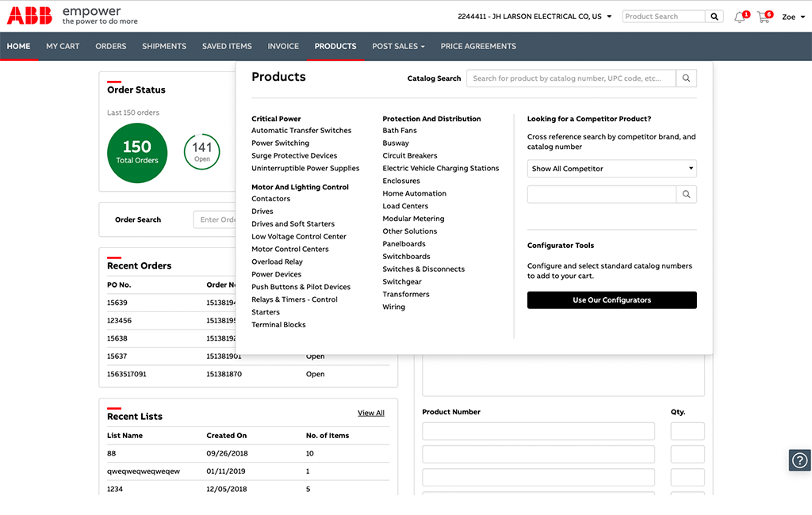The height and width of the screenshot is (515, 812).
Task: Open the Circuit Breakers product link
Action: click(410, 155)
